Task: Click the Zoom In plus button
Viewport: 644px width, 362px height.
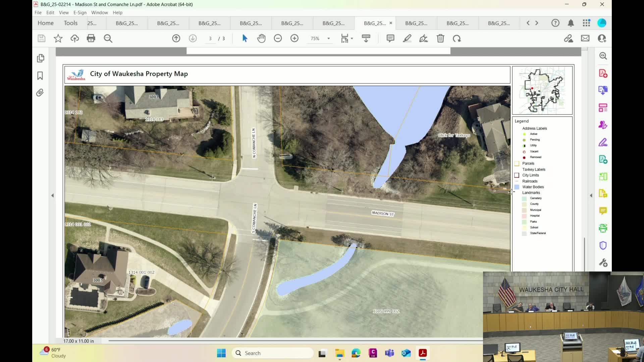Action: tap(294, 39)
